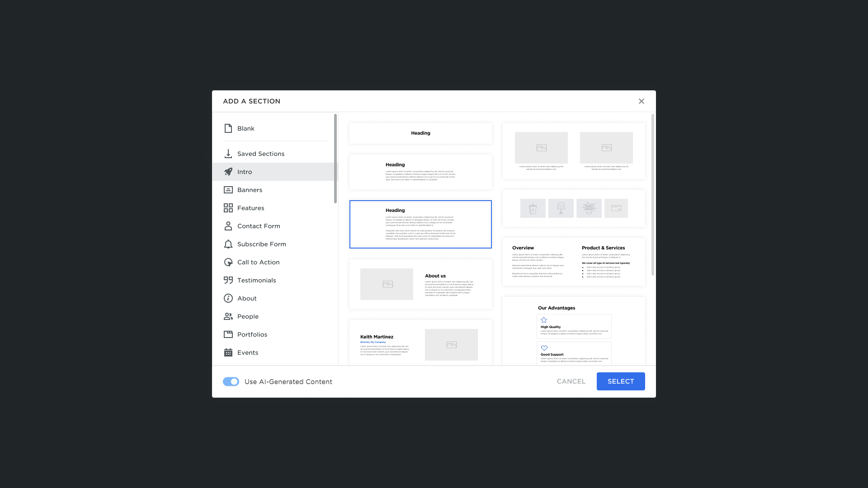The image size is (868, 488).
Task: Select the About category
Action: click(247, 298)
